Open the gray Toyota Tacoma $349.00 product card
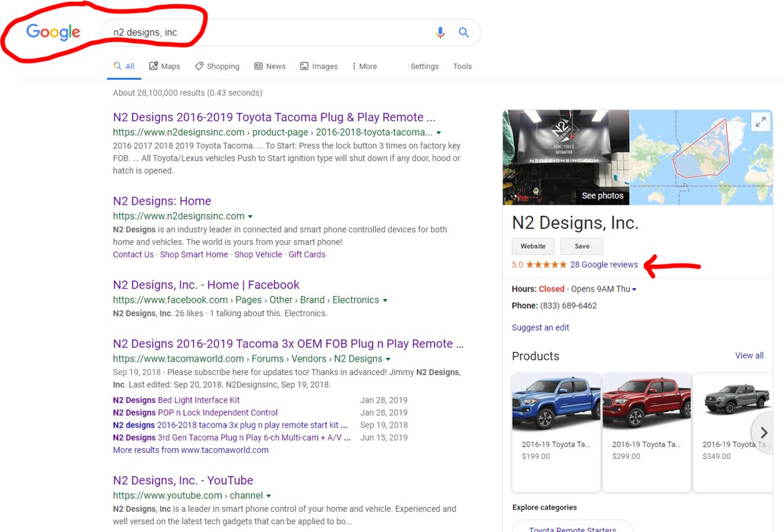 (x=733, y=432)
